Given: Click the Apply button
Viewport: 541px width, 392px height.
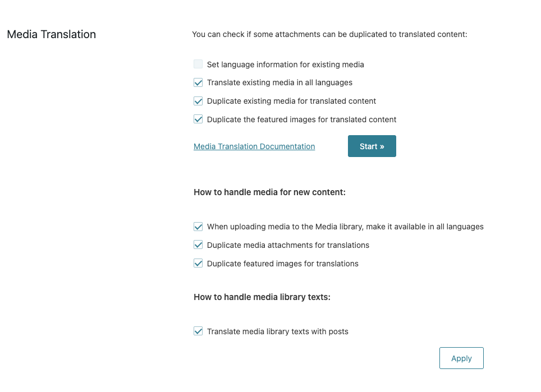Looking at the screenshot, I should click(x=461, y=358).
